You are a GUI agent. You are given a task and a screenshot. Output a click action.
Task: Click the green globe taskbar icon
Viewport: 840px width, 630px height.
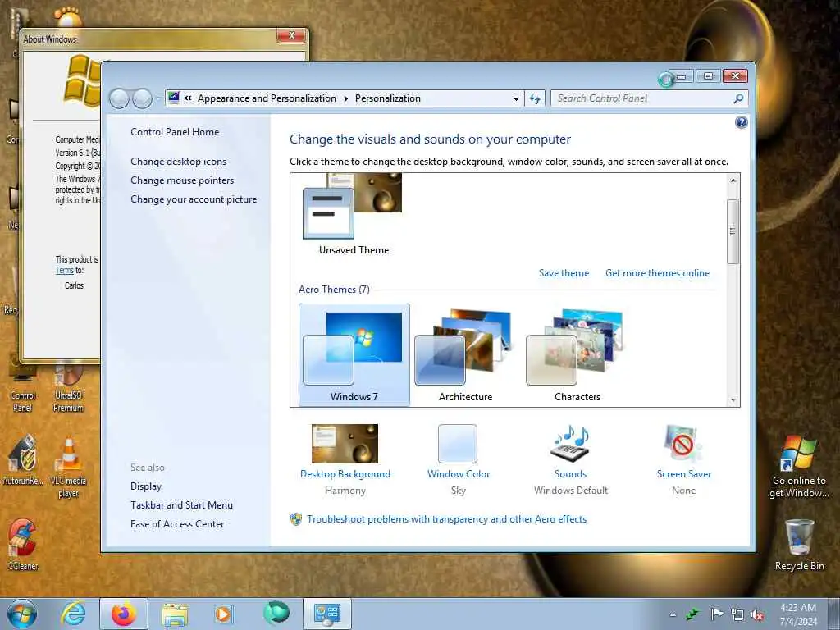[x=276, y=613]
